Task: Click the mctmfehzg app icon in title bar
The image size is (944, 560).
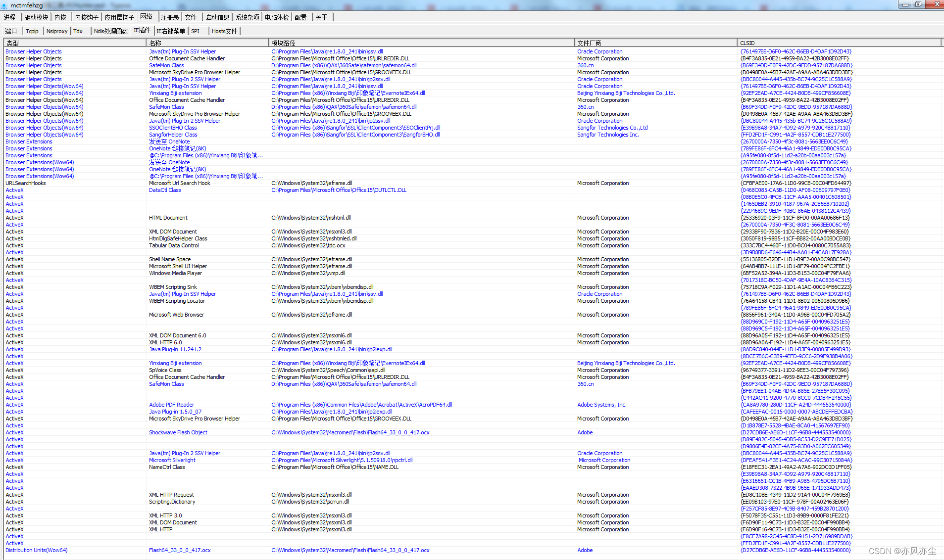Action: (4, 5)
